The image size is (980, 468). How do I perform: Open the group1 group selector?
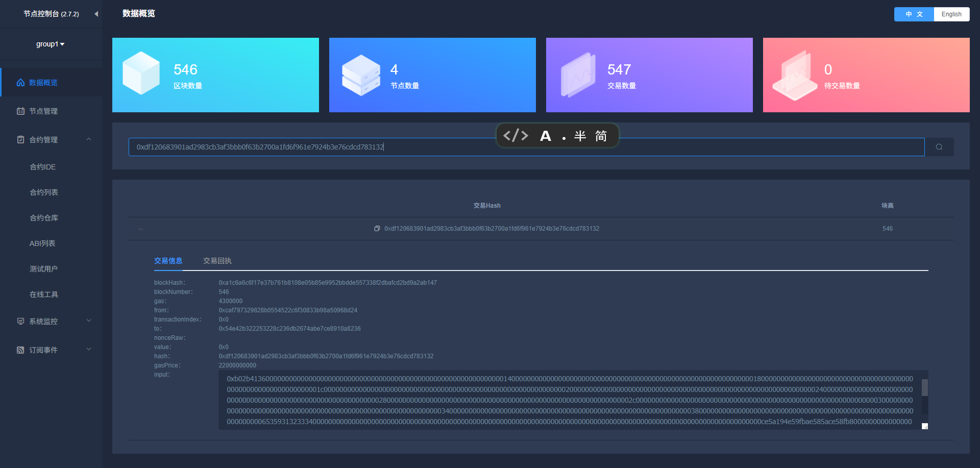coord(50,44)
